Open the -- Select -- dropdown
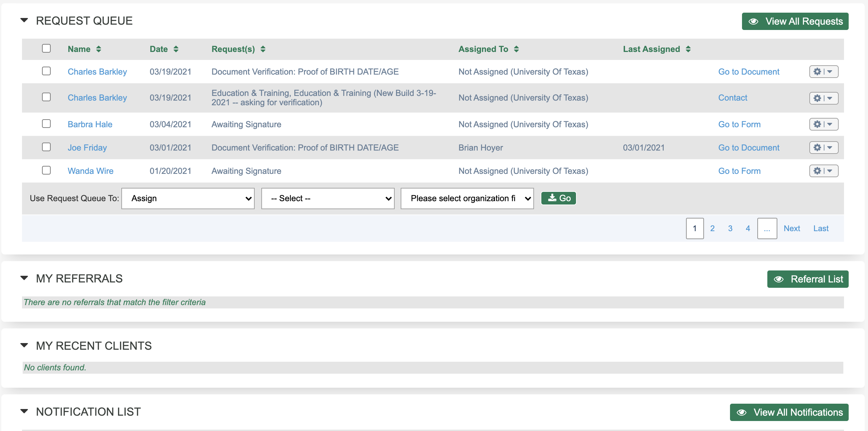Viewport: 868px width, 431px height. (327, 198)
